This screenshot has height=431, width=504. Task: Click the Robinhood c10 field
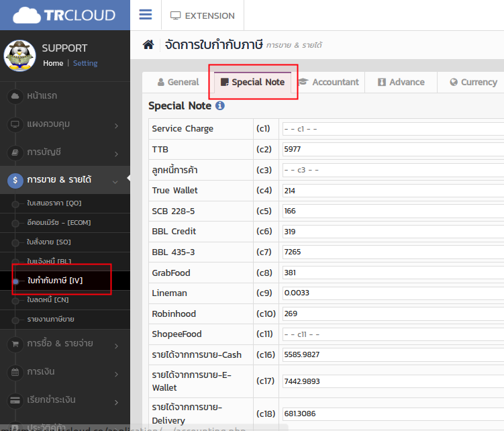[393, 314]
